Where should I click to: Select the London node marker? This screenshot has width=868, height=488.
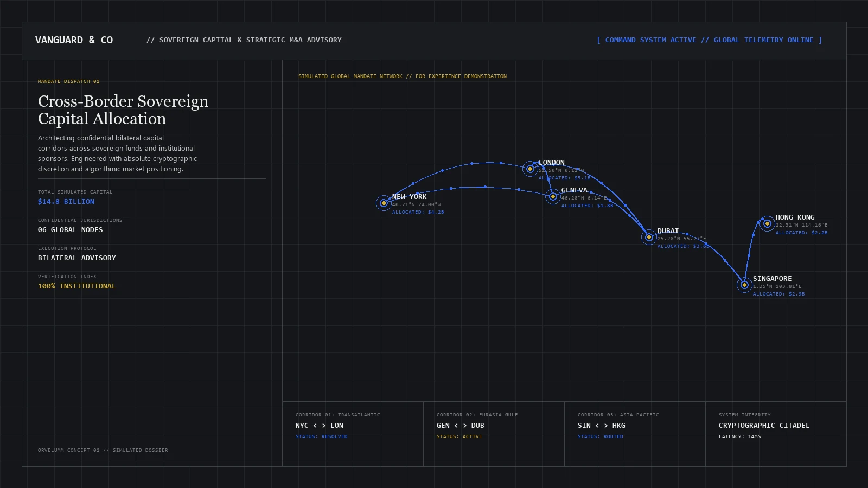pos(530,169)
